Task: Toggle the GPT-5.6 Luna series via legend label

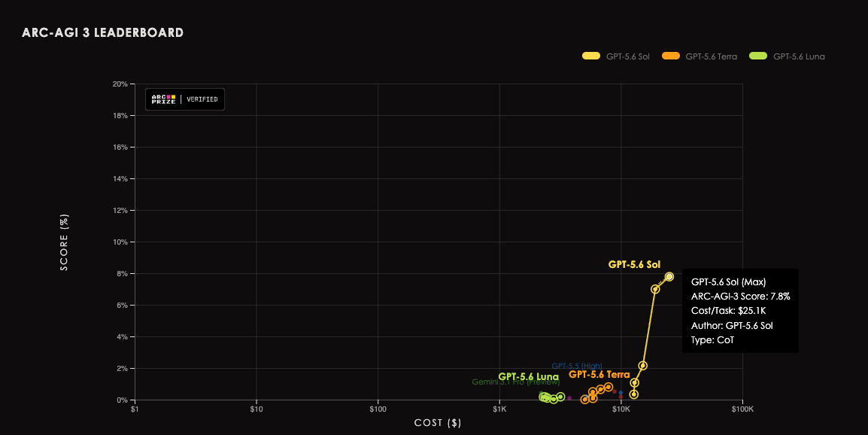Action: [799, 56]
